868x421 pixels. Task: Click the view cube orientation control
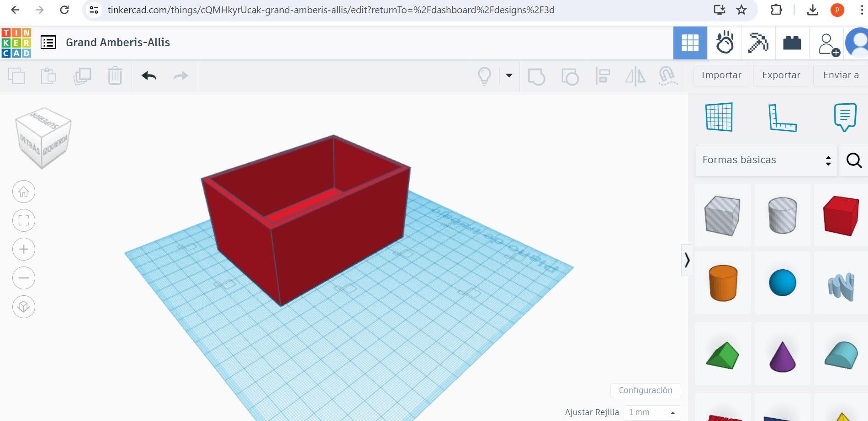coord(43,138)
